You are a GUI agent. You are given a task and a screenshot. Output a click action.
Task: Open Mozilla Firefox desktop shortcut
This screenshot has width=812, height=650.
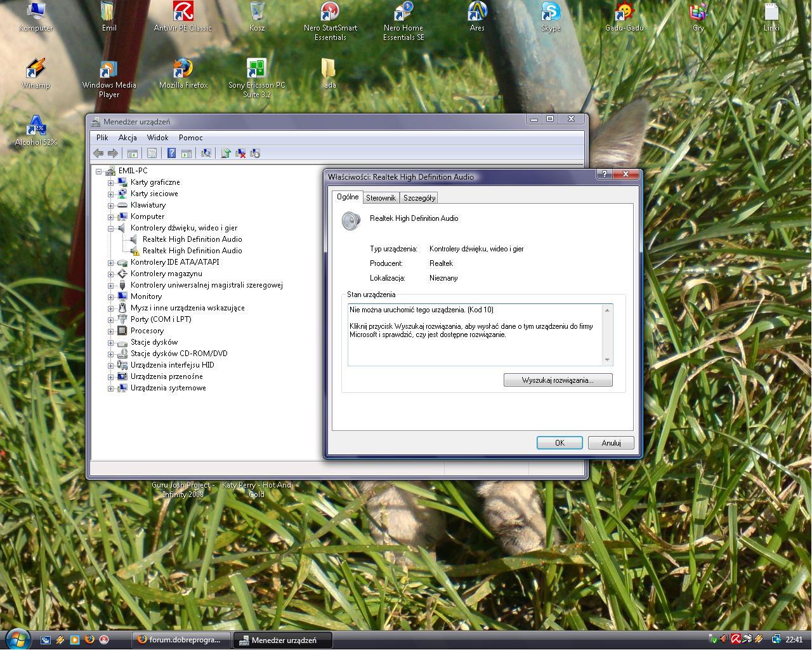[183, 74]
